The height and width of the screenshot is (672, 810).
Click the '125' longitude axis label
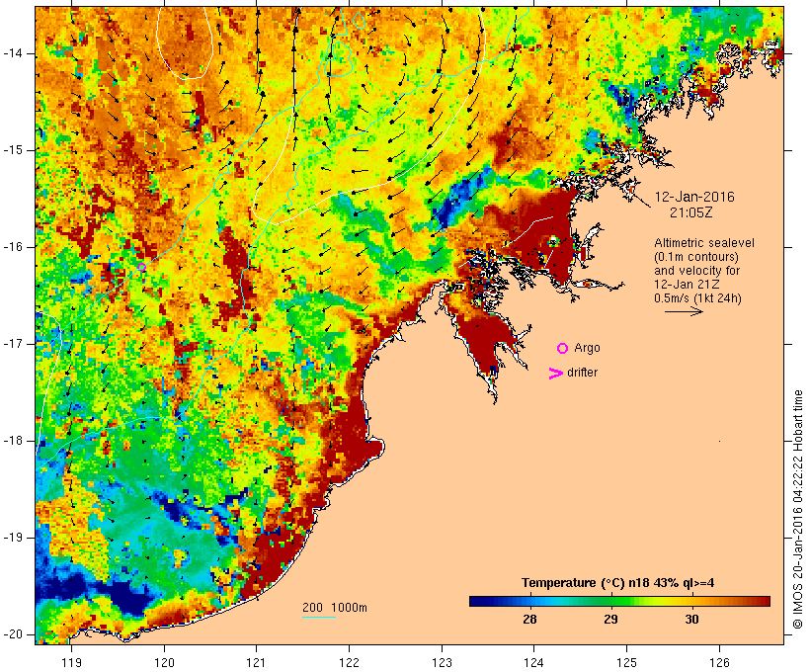[x=626, y=662]
